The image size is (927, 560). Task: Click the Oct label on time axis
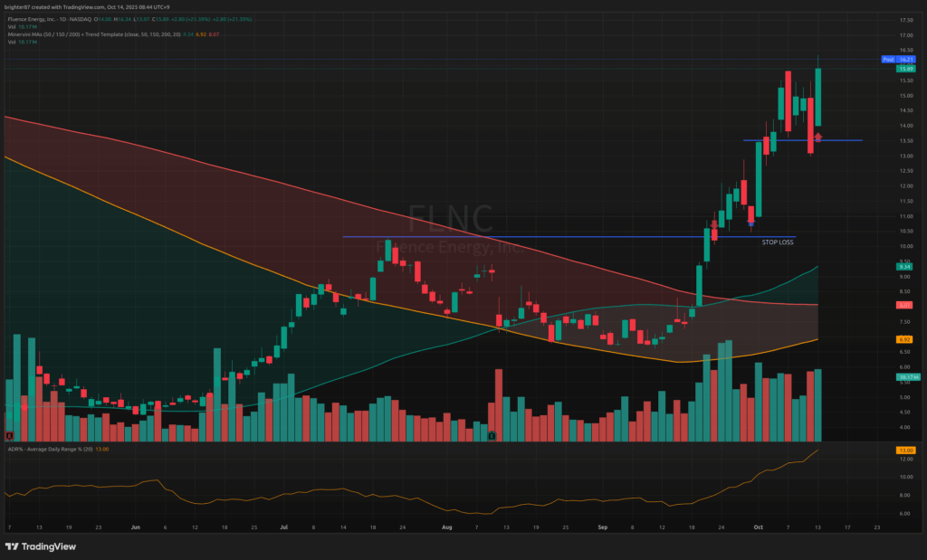click(x=759, y=526)
